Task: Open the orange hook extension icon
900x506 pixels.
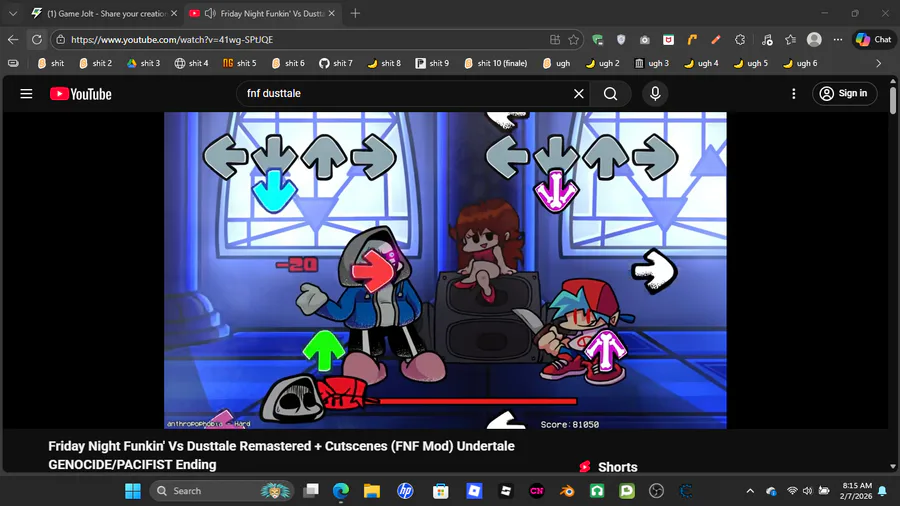Action: click(692, 40)
